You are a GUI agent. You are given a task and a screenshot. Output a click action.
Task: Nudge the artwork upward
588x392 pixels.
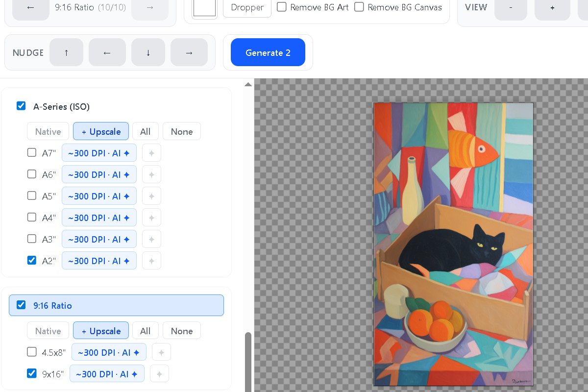[x=66, y=52]
